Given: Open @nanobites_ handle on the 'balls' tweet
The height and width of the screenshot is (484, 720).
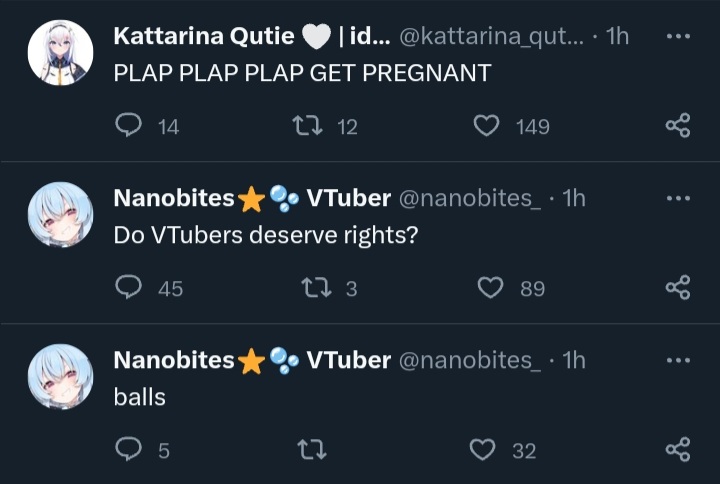Looking at the screenshot, I should click(470, 360).
